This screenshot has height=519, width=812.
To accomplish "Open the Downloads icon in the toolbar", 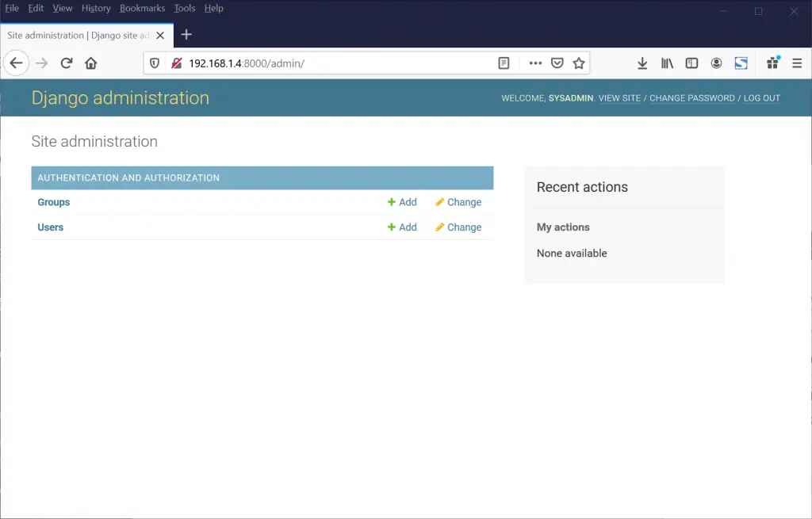I will pos(642,63).
